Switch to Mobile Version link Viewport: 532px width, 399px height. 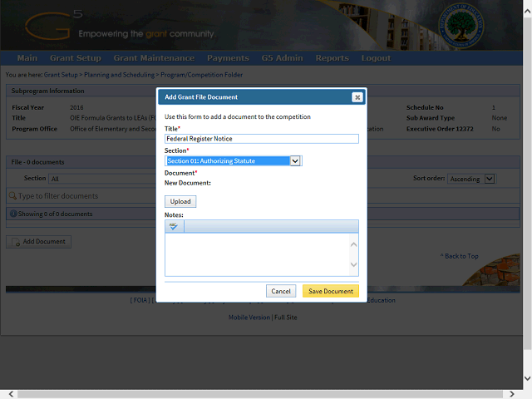tap(249, 318)
